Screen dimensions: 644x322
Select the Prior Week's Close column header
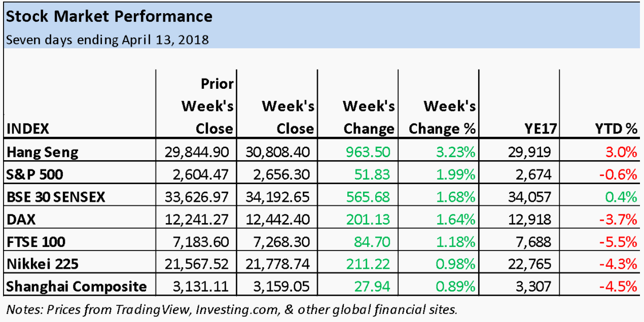coord(208,106)
